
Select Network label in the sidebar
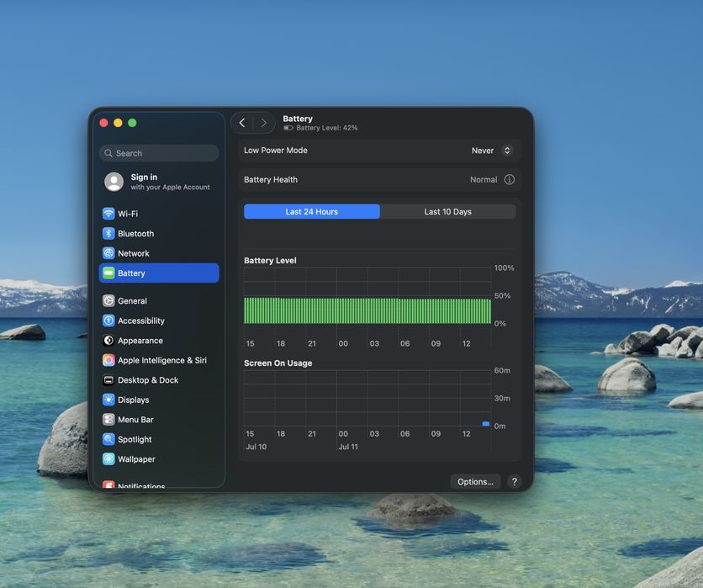point(134,253)
